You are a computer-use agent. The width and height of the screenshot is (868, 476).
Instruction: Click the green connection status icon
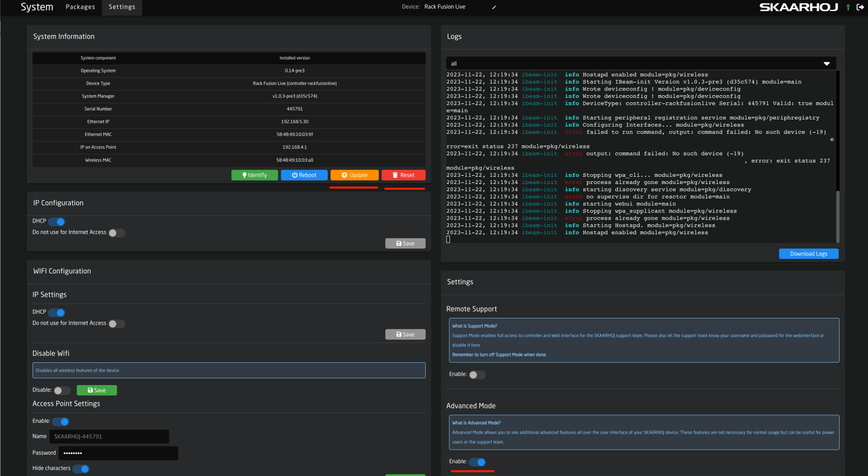[x=848, y=7]
